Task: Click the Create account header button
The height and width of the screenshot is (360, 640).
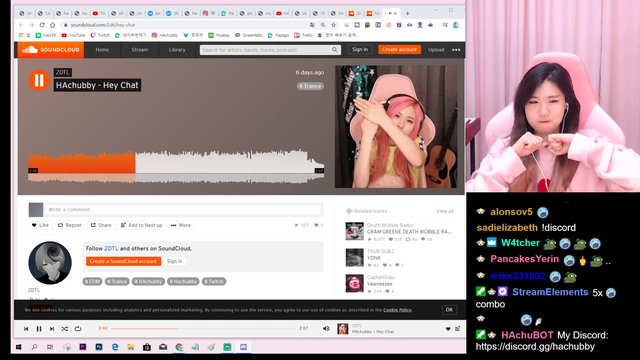Action: (x=399, y=49)
